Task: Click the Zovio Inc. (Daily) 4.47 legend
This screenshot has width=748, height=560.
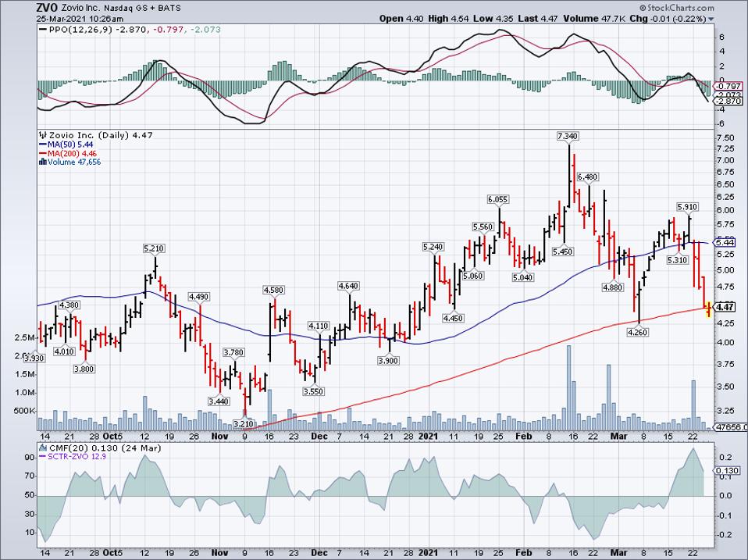Action: 95,135
